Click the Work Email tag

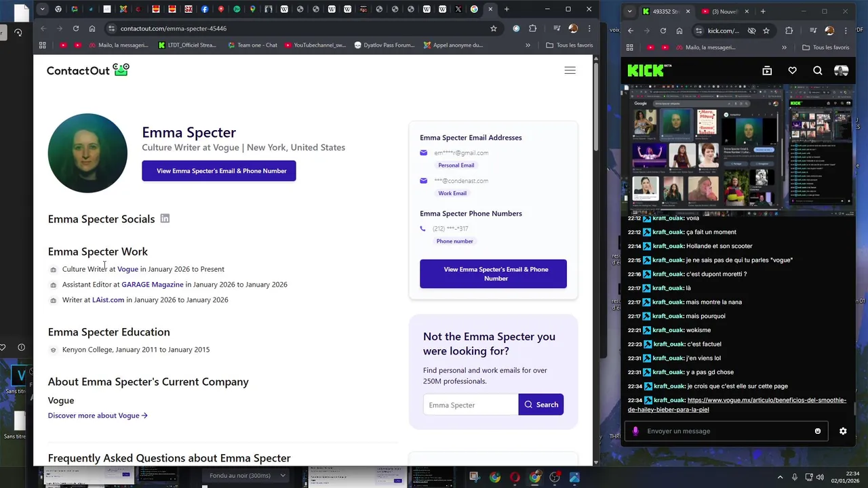[452, 193]
